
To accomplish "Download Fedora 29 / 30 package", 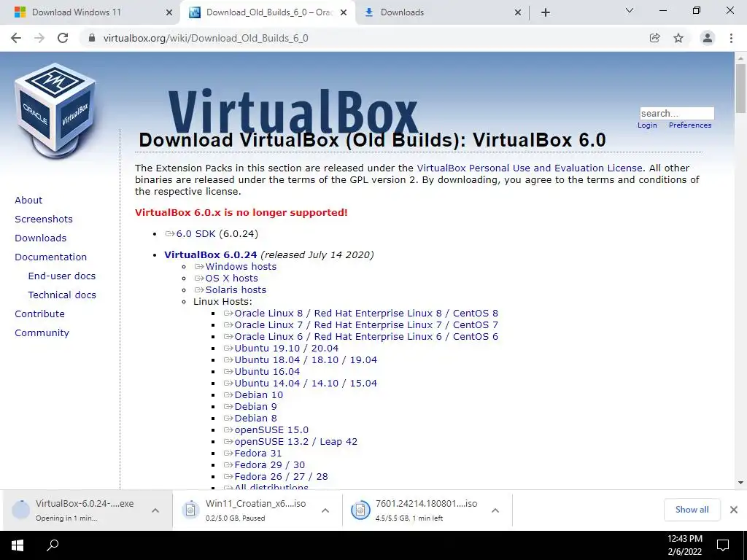I will (264, 464).
